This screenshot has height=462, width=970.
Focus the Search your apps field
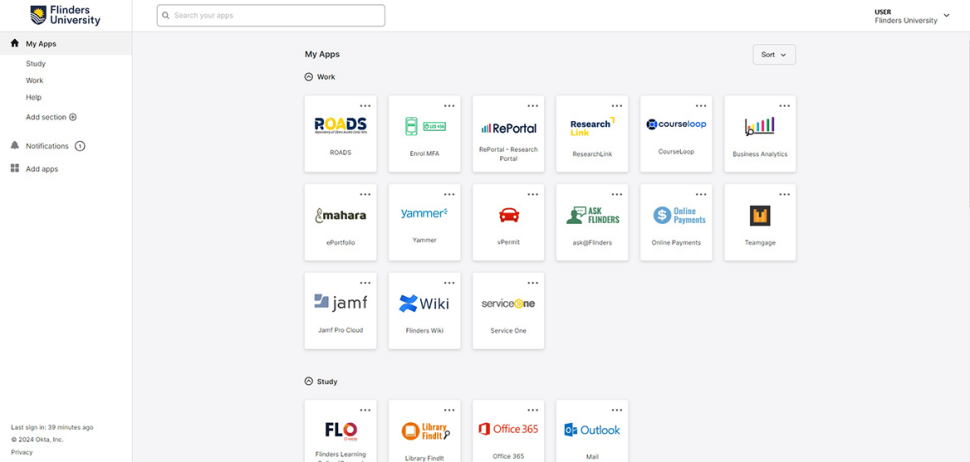pyautogui.click(x=271, y=15)
